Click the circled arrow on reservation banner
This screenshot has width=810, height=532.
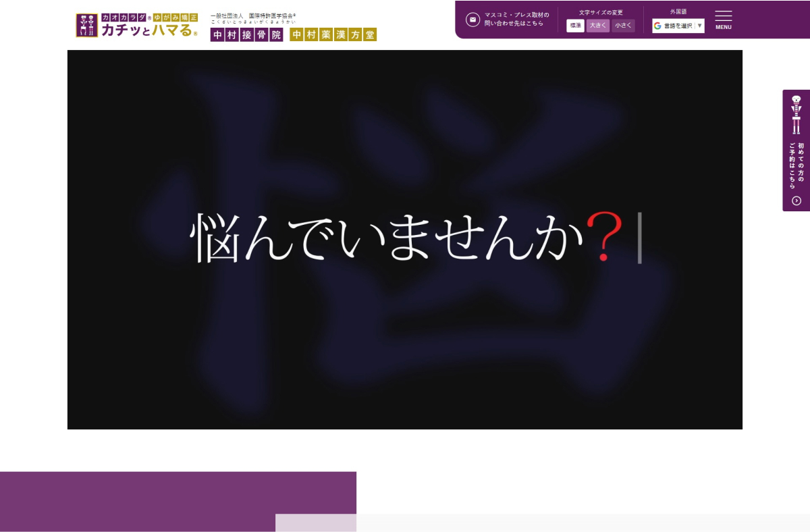(796, 201)
